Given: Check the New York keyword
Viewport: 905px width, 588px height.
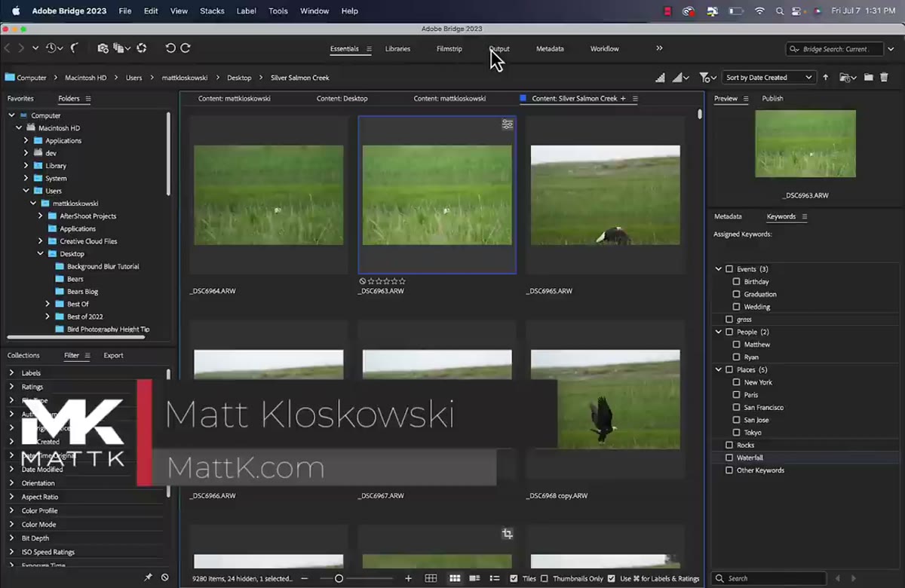Looking at the screenshot, I should coord(737,382).
